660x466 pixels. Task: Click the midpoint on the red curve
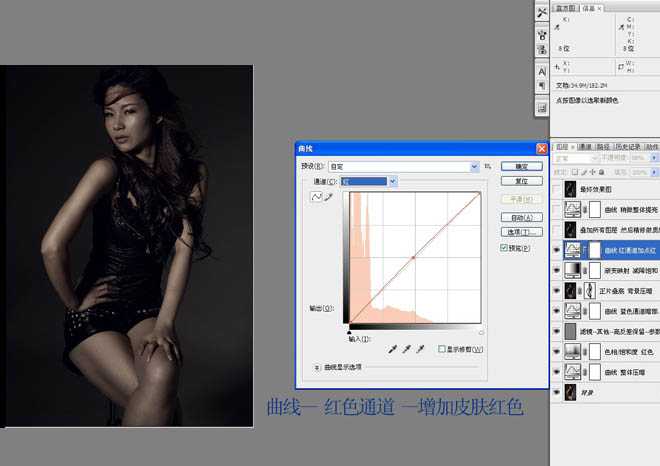(413, 257)
